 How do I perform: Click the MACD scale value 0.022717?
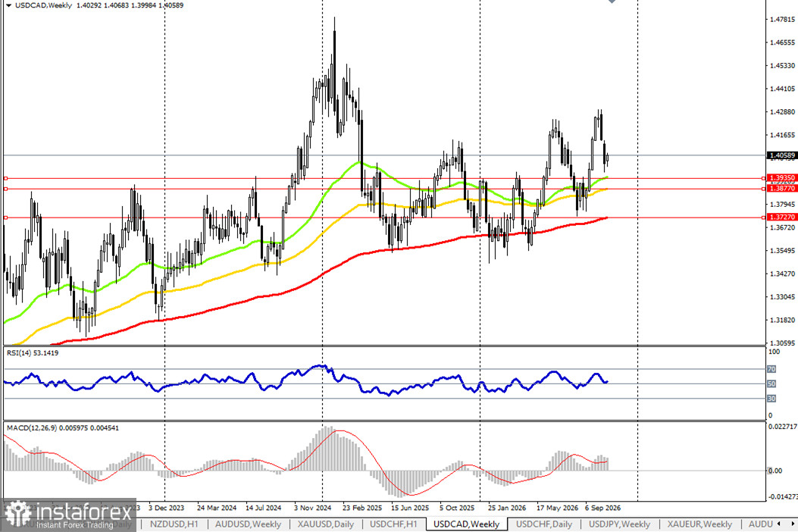coord(782,427)
